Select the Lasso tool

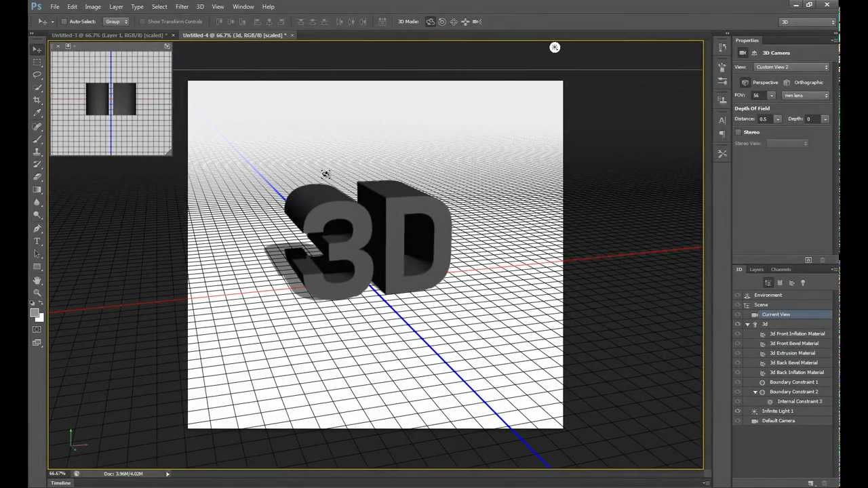click(37, 75)
